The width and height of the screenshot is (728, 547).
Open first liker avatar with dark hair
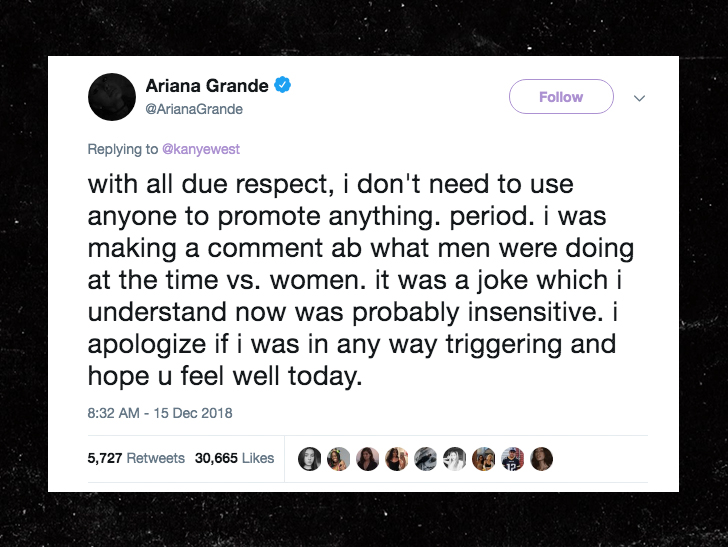(309, 459)
